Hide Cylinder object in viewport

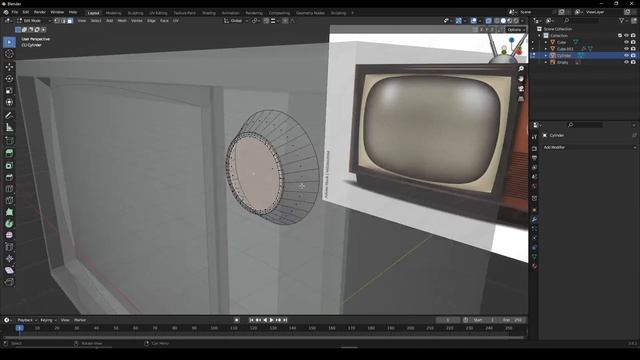tap(626, 56)
